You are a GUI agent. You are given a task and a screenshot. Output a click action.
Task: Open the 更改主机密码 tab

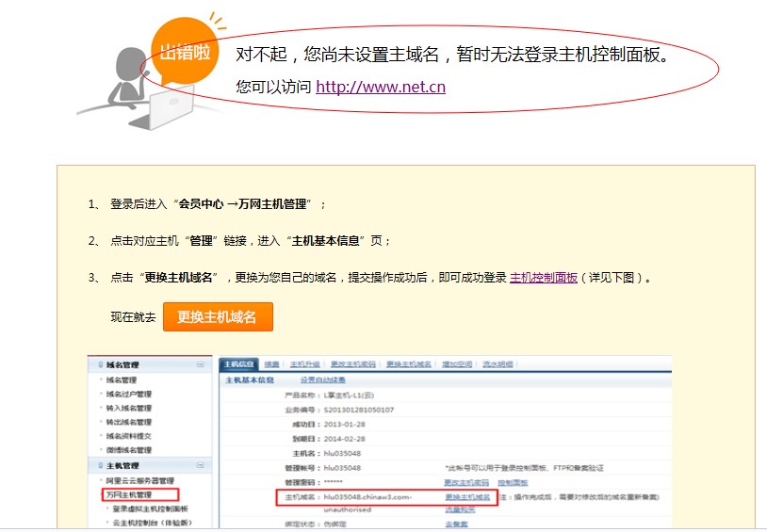click(351, 364)
